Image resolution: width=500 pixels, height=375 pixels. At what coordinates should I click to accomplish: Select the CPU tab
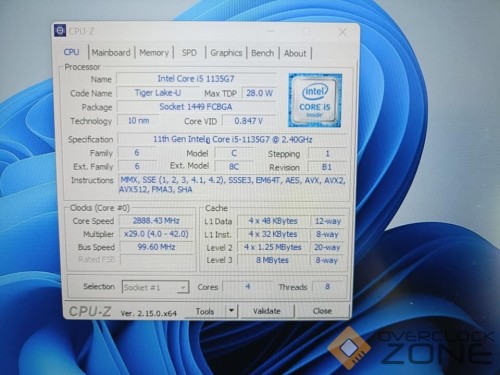pos(71,52)
